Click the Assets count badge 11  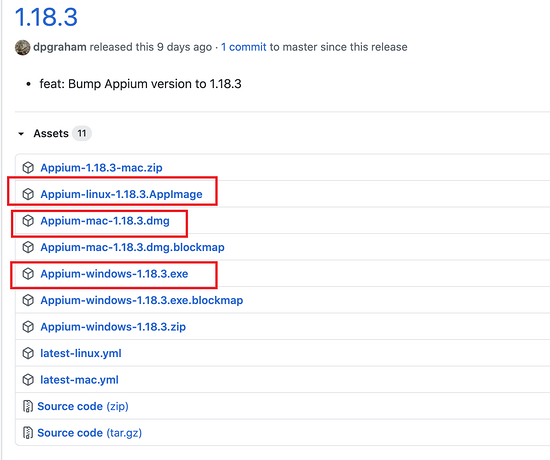click(82, 133)
